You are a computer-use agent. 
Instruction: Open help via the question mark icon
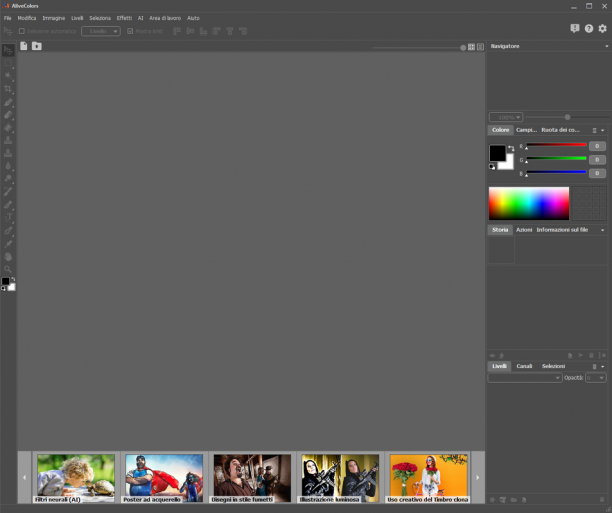[589, 28]
